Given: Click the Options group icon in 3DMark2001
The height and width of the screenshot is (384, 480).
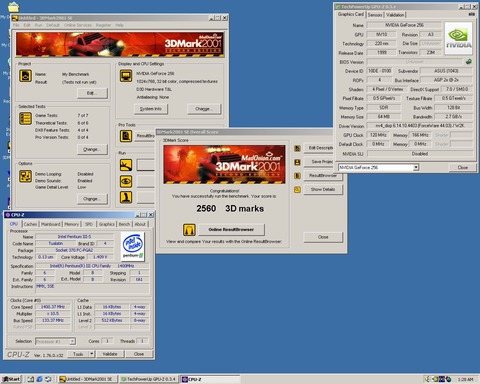Looking at the screenshot, I should [25, 176].
